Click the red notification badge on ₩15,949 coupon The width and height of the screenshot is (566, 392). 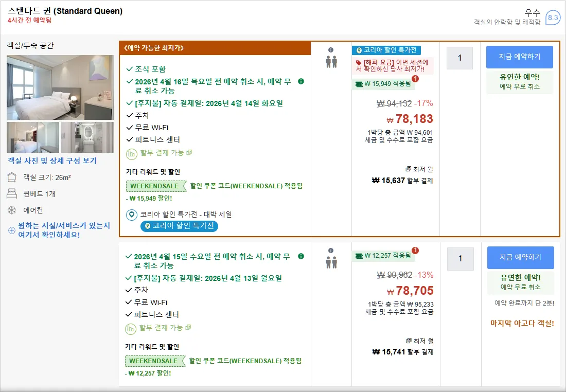pyautogui.click(x=415, y=78)
